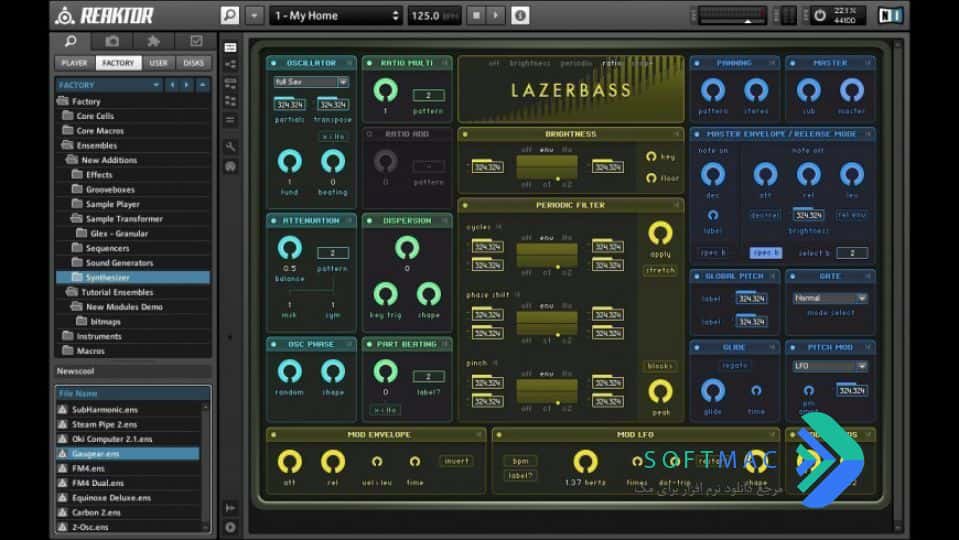959x540 pixels.
Task: Click the arrow icon near sidebar strip bottom
Action: pos(231,508)
